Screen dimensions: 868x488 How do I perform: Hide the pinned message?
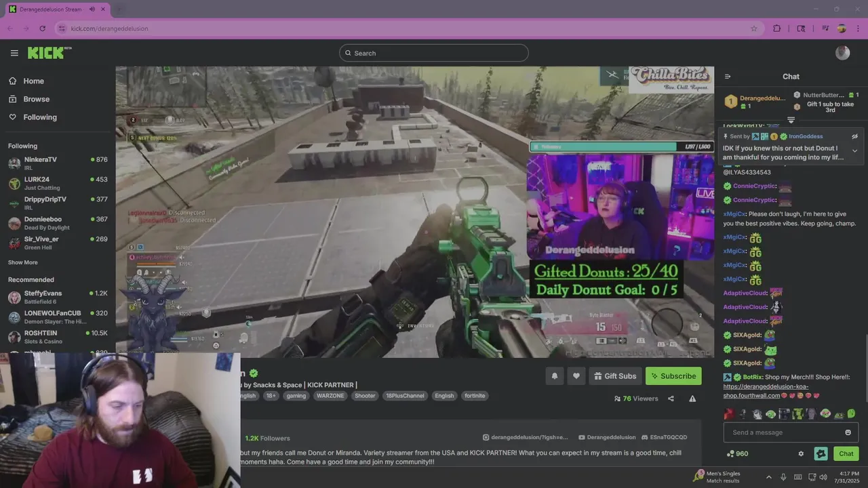pyautogui.click(x=855, y=136)
